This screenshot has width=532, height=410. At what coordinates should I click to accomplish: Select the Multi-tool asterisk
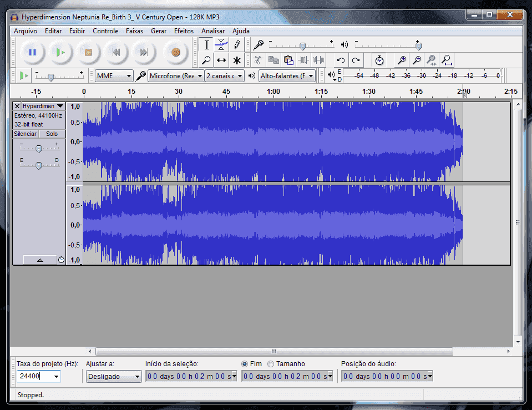tap(237, 60)
